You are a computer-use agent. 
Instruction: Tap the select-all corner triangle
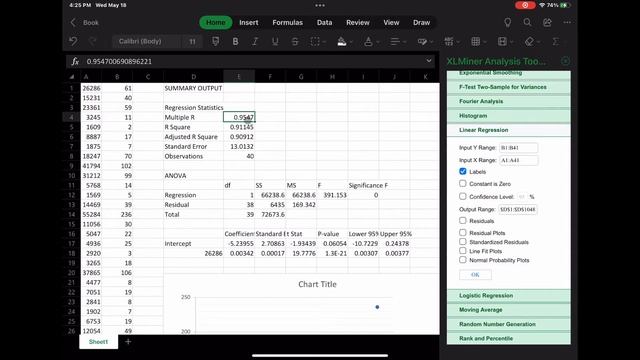[x=72, y=77]
